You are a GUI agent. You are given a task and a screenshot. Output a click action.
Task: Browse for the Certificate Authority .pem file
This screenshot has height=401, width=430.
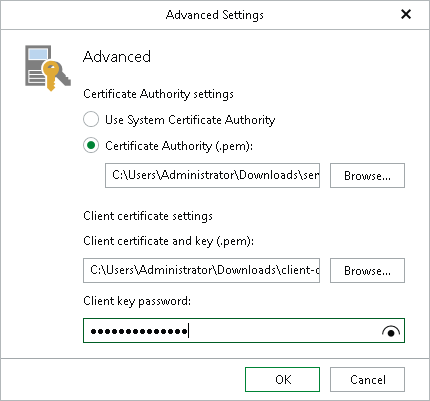click(x=367, y=175)
